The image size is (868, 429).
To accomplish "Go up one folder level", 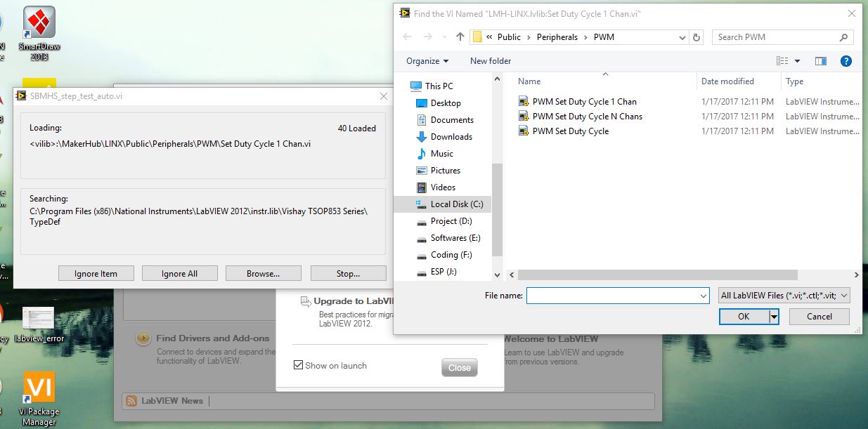I will [460, 37].
